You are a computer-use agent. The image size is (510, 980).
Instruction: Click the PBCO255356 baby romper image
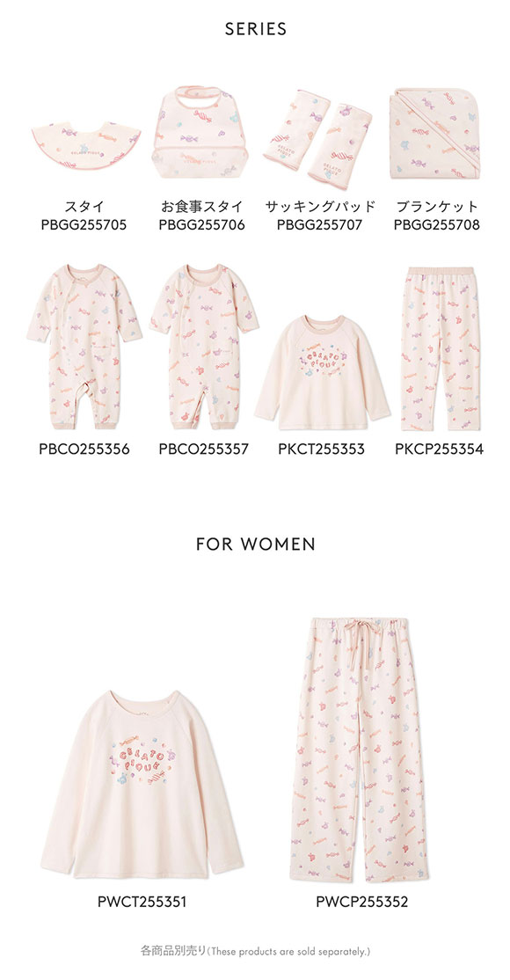pos(84,347)
